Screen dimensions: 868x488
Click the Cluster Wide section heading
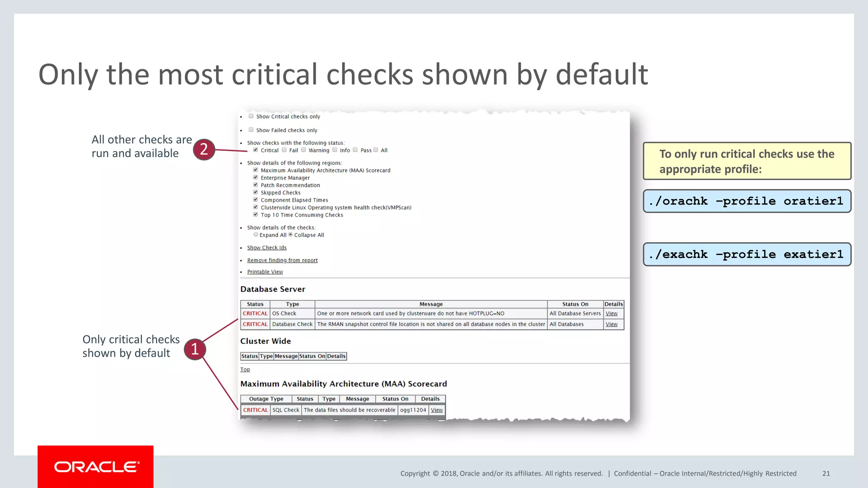point(265,341)
